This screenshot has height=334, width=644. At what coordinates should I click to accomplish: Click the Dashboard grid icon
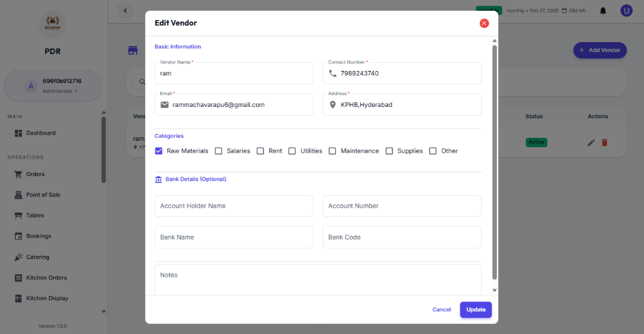18,133
